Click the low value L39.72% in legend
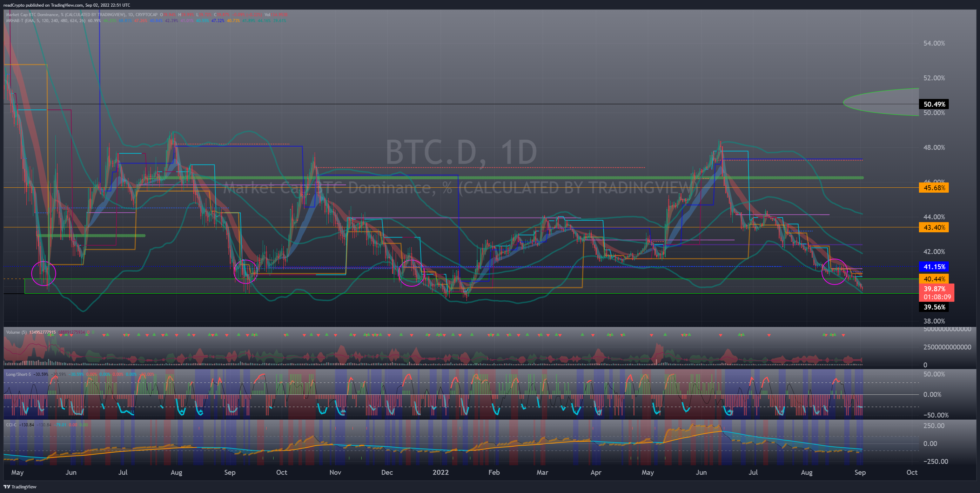Image resolution: width=980 pixels, height=493 pixels. coord(204,15)
